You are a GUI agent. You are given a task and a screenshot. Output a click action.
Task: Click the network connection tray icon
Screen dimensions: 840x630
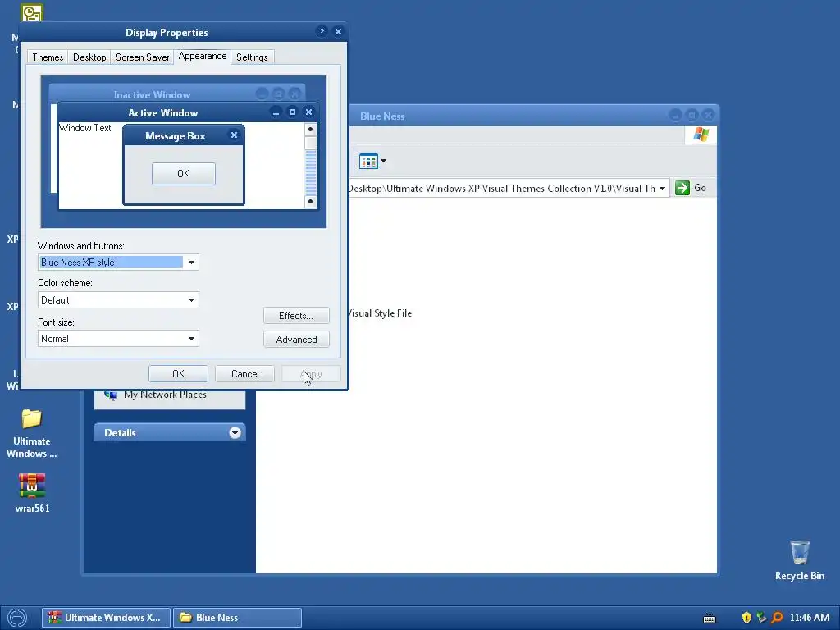tap(761, 618)
